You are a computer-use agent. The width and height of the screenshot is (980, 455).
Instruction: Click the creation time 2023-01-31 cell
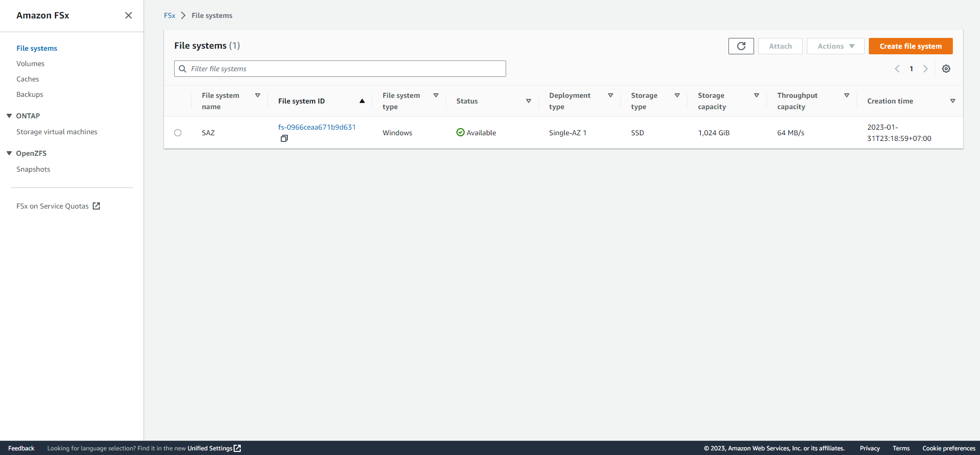click(899, 133)
